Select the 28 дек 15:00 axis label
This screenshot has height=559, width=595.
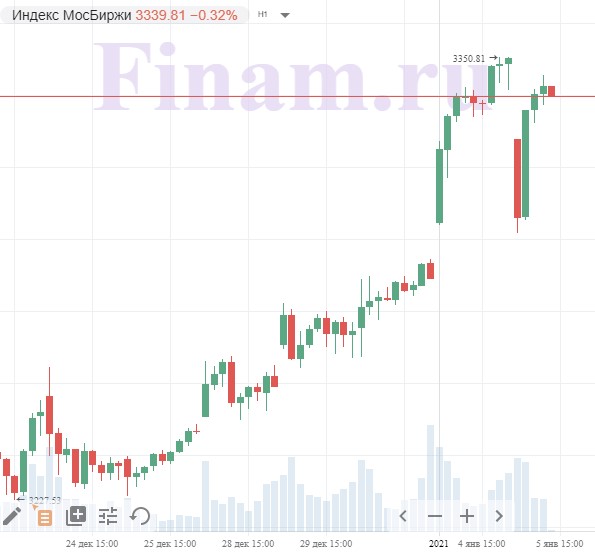pos(248,543)
